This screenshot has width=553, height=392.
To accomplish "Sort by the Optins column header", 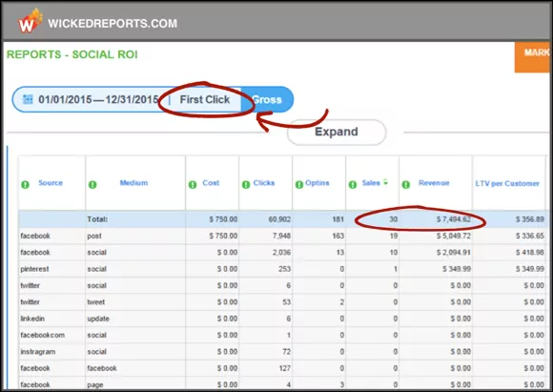I will click(x=317, y=183).
